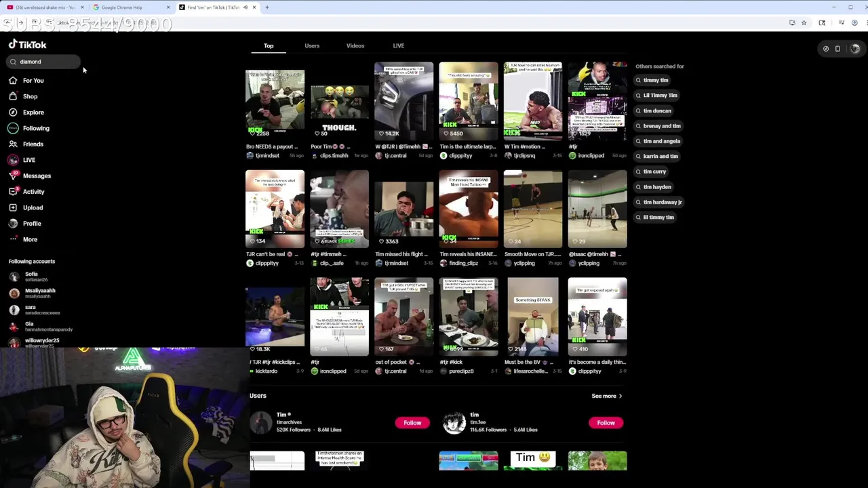Open 'Smooth Move on TJR' video thumbnail
This screenshot has height=488, width=868.
click(x=532, y=209)
